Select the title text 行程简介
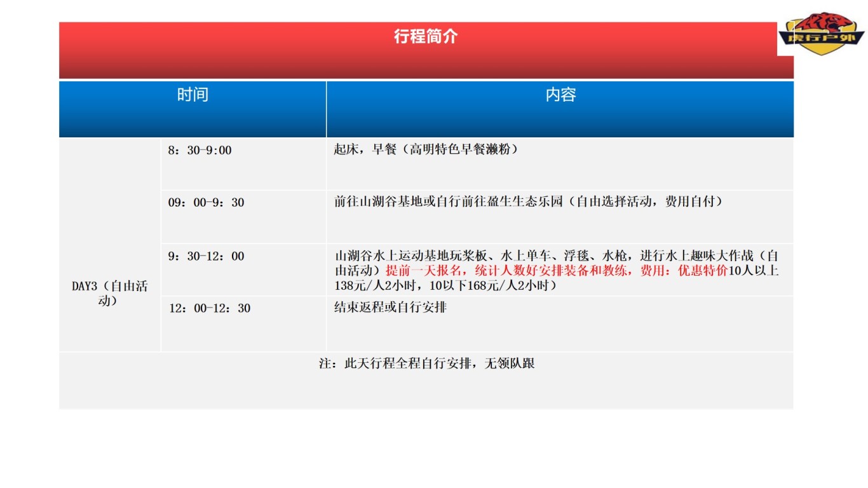 [426, 37]
